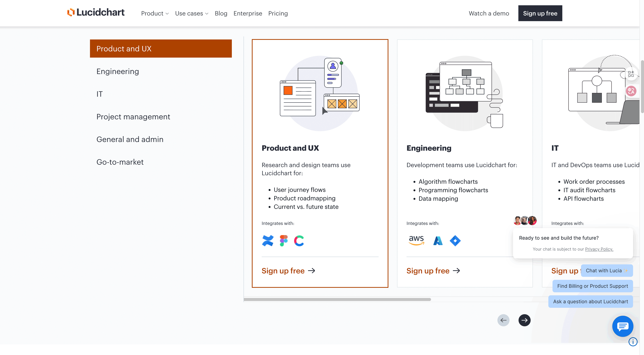Click Chat with Lucia button

(x=607, y=270)
